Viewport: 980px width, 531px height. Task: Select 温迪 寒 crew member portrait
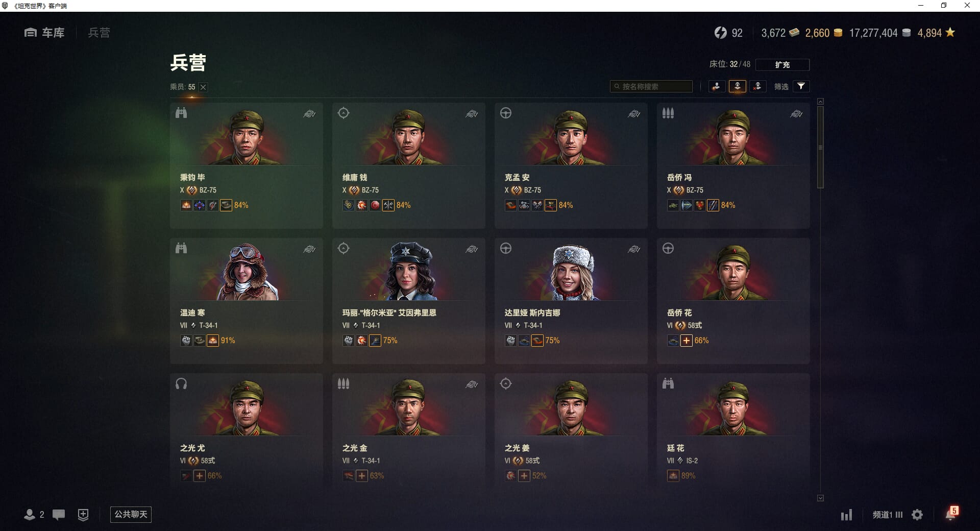coord(247,271)
